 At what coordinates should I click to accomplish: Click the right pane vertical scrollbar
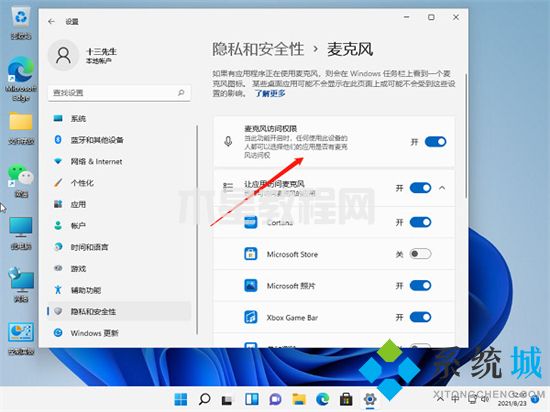click(466, 135)
